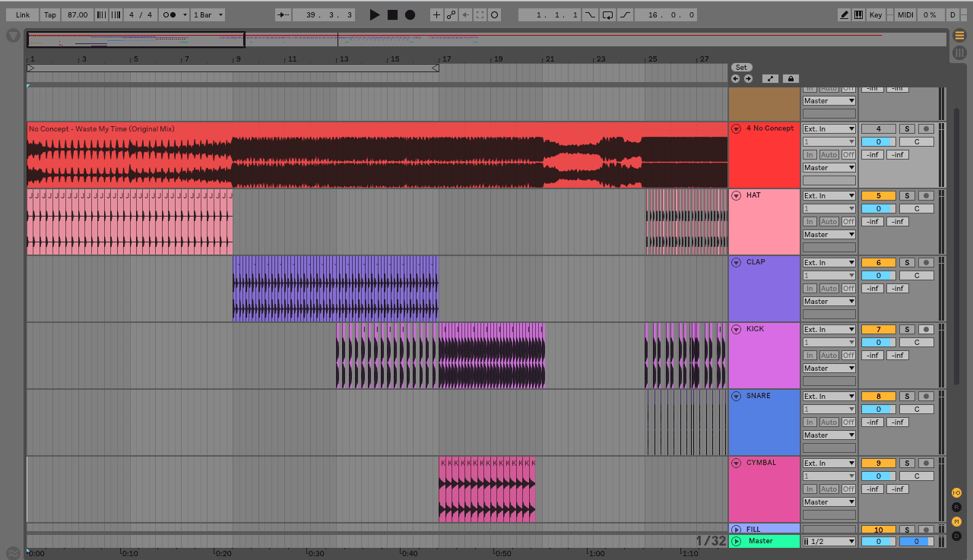Click the Re-Enable Automation arrow icon
Screen dimensions: 973x560
(x=465, y=14)
